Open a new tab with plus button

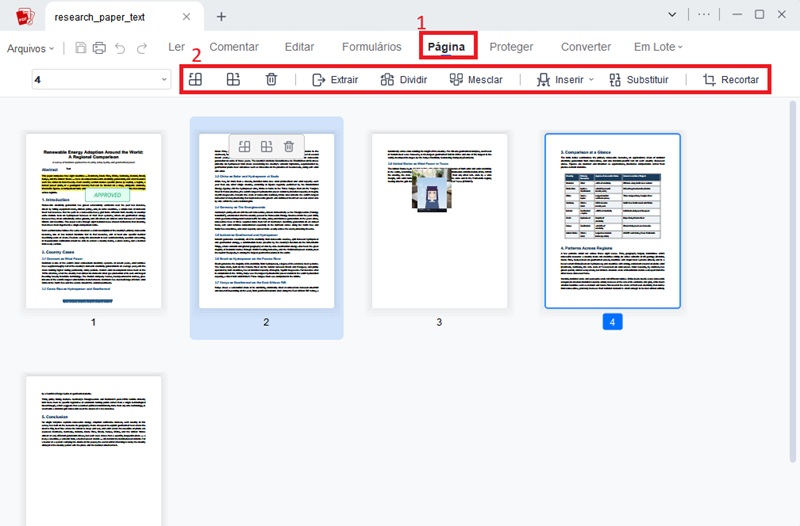coord(221,17)
